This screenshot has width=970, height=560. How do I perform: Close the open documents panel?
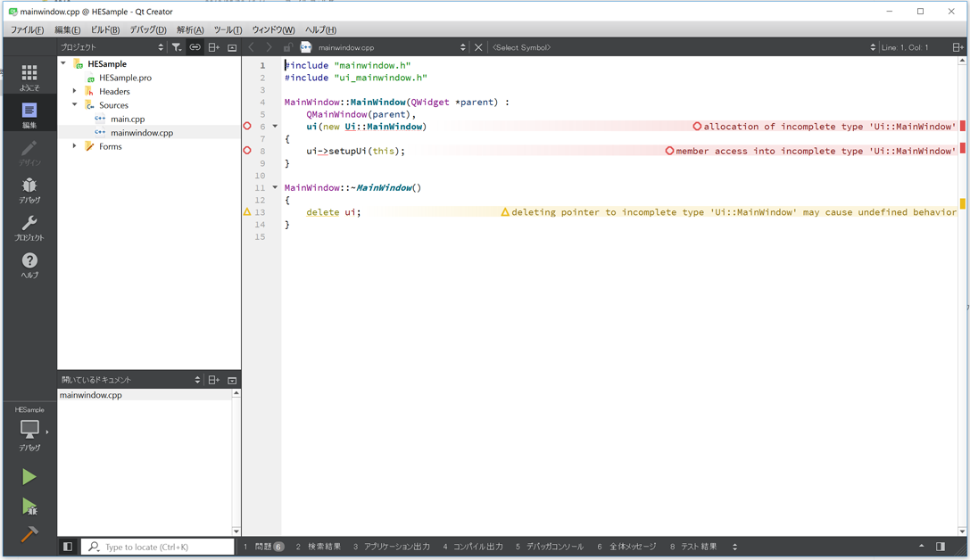(232, 380)
